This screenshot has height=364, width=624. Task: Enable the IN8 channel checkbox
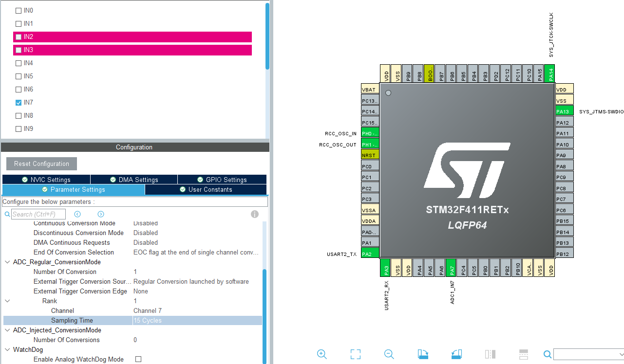click(x=19, y=115)
